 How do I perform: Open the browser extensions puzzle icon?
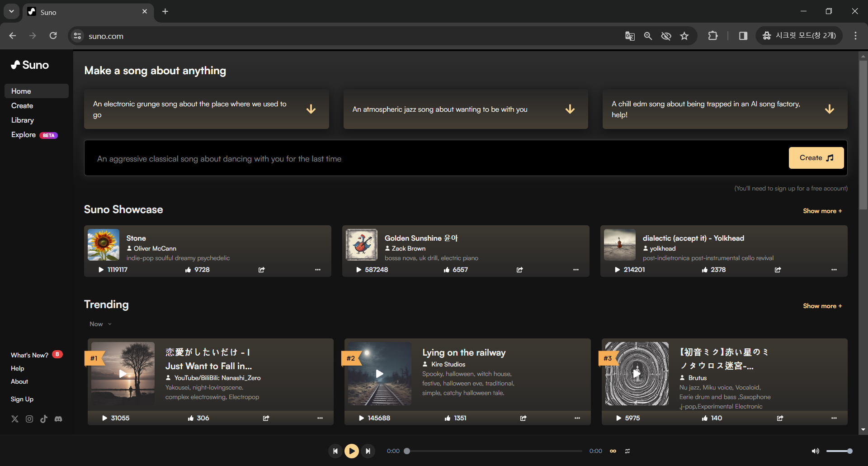(x=713, y=36)
